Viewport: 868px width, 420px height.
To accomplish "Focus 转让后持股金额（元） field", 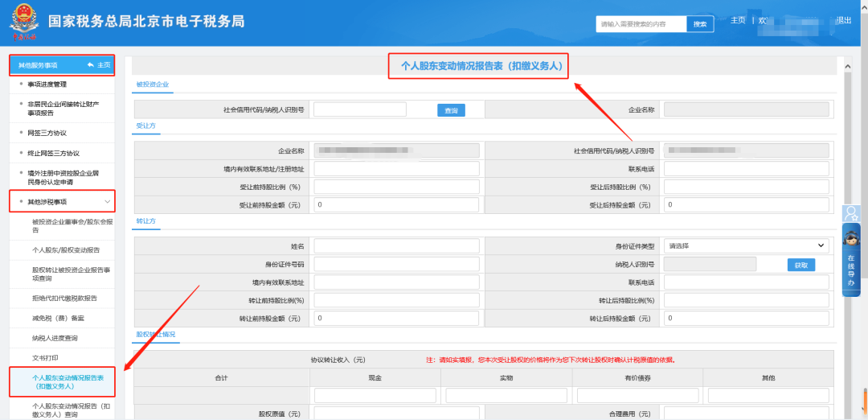I will 746,319.
